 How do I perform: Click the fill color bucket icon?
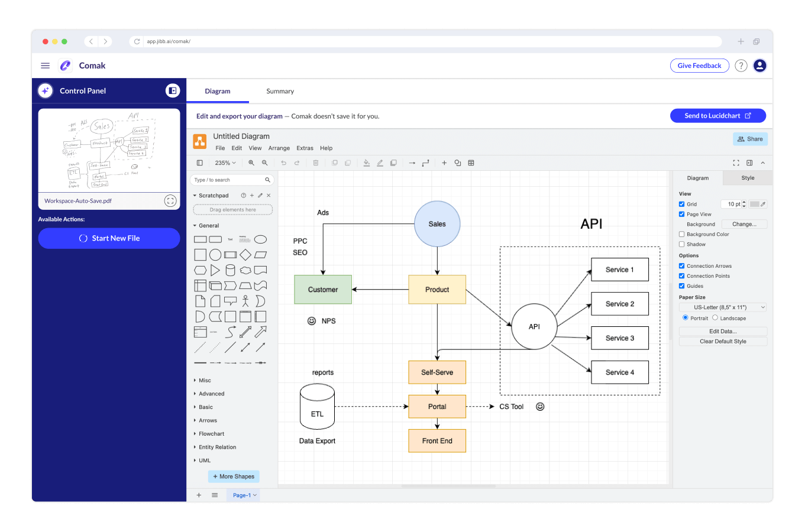tap(367, 163)
